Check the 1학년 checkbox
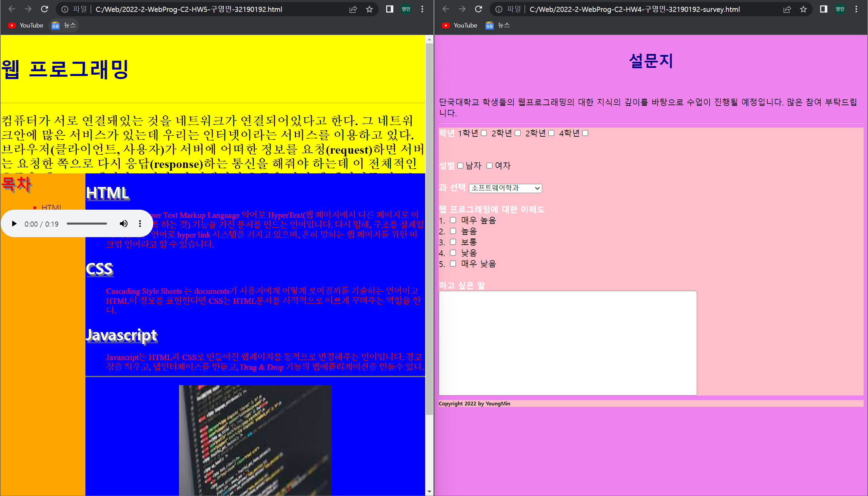This screenshot has width=868, height=496. pyautogui.click(x=484, y=133)
